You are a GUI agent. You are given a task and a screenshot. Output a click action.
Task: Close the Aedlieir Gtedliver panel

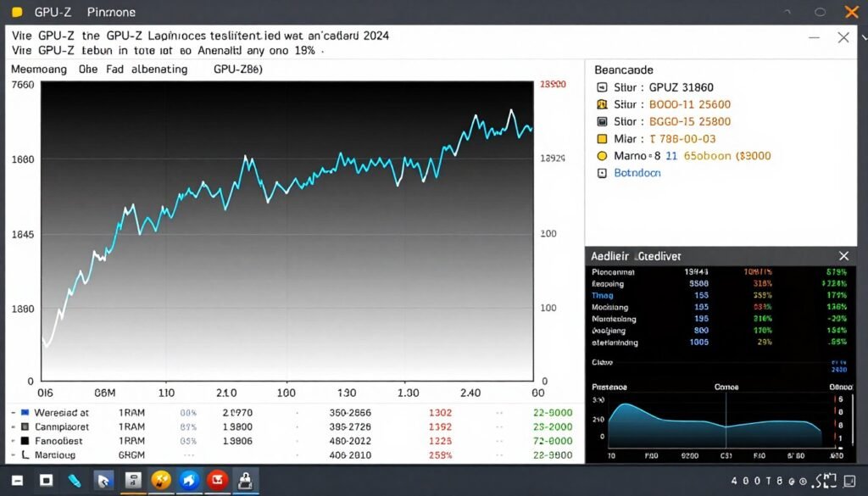[843, 255]
